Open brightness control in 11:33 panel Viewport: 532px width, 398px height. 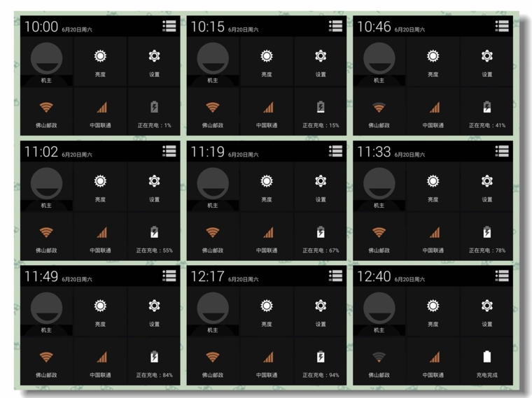[x=433, y=187]
